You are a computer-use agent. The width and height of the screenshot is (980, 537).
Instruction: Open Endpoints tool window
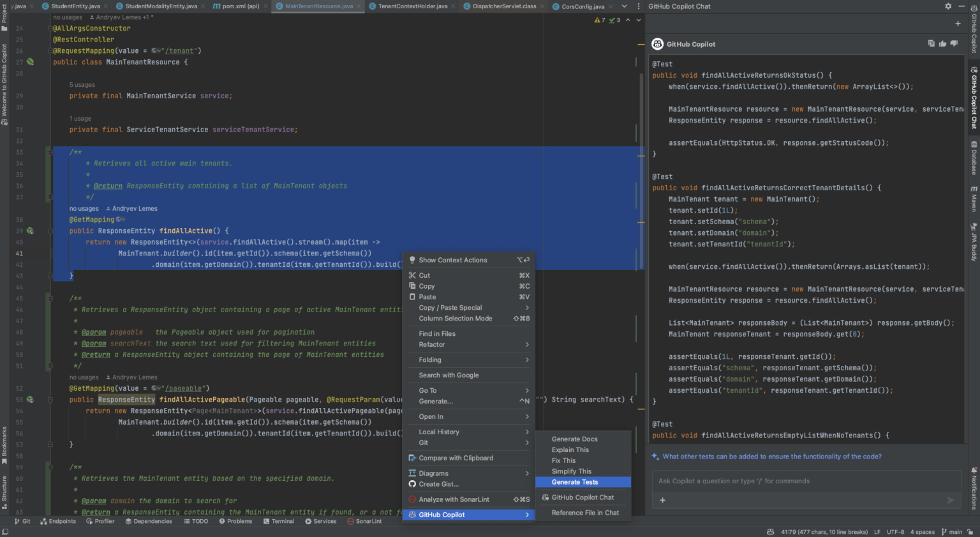pos(58,521)
